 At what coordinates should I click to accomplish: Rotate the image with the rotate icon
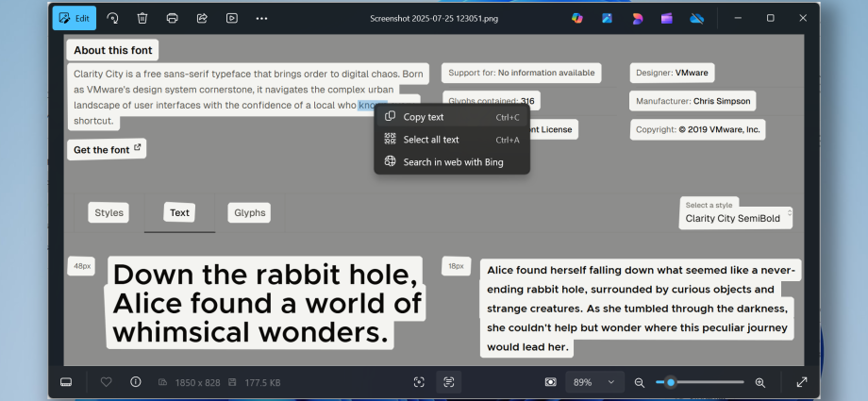click(x=112, y=18)
